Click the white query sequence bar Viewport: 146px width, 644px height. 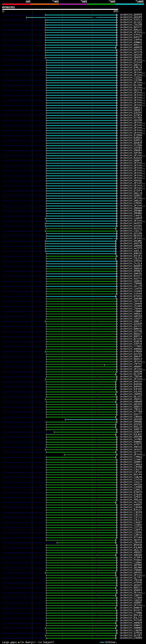[60, 9]
